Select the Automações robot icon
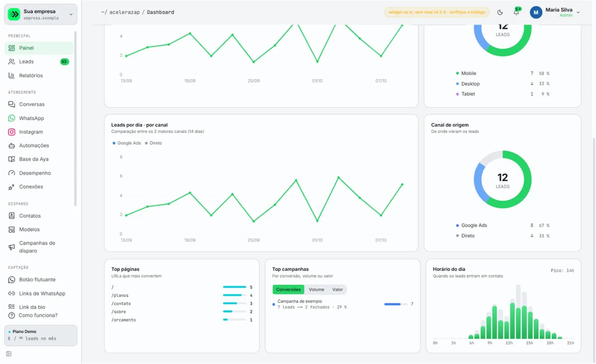The image size is (596, 364). click(11, 146)
